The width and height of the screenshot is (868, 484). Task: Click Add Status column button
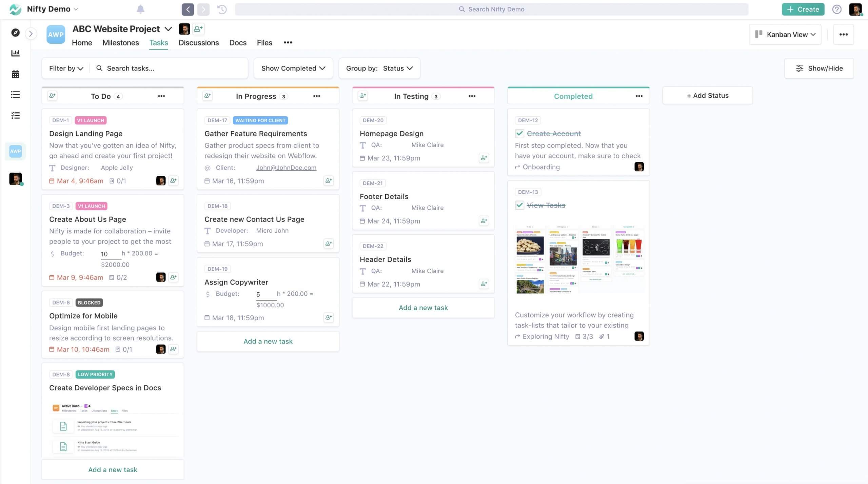click(x=708, y=95)
